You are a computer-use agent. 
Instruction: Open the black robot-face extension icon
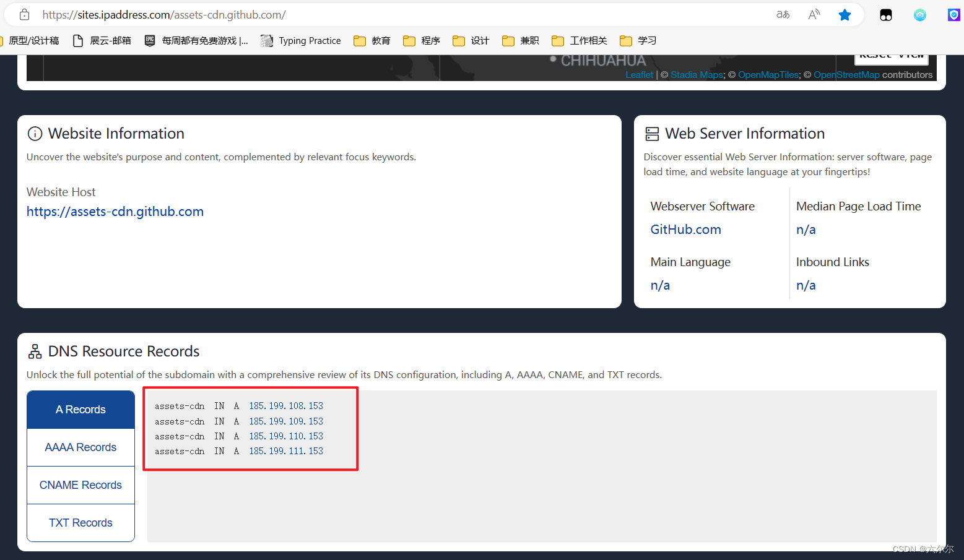coord(886,15)
